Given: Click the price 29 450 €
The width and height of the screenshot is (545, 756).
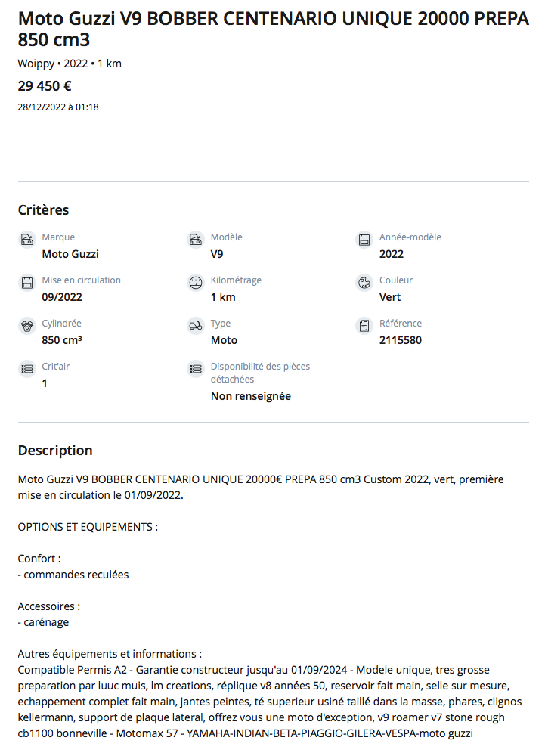Looking at the screenshot, I should tap(45, 85).
